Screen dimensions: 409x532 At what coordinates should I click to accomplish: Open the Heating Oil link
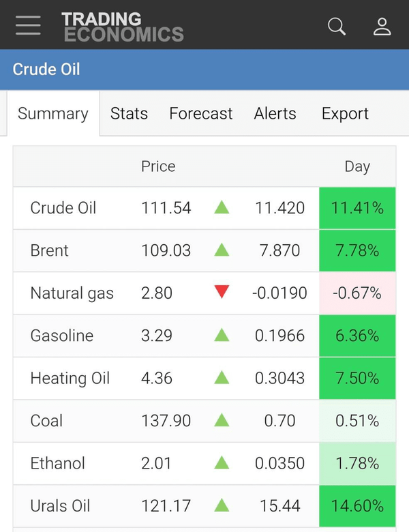tap(70, 378)
